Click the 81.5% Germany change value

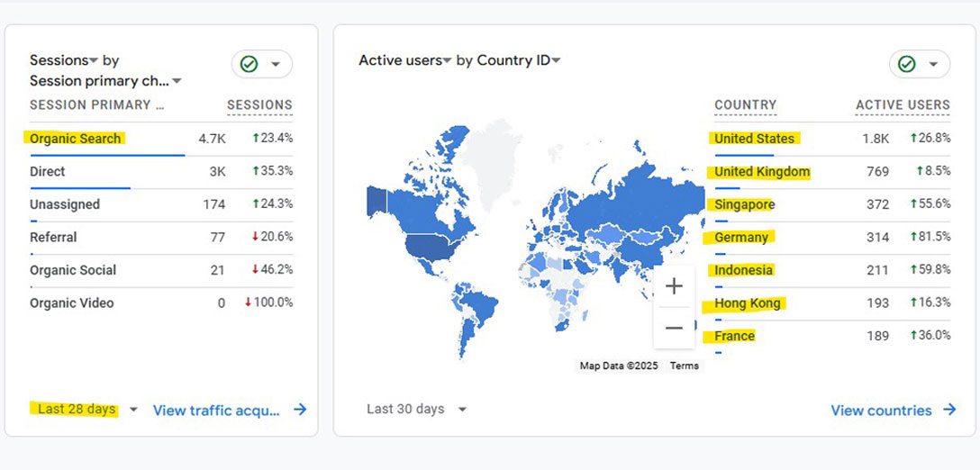point(930,237)
